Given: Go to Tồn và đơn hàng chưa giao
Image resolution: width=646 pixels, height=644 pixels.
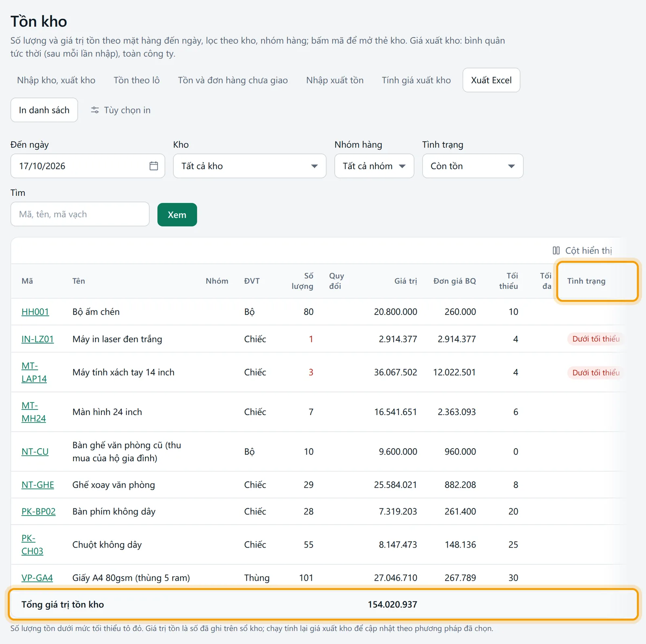Looking at the screenshot, I should coord(233,80).
